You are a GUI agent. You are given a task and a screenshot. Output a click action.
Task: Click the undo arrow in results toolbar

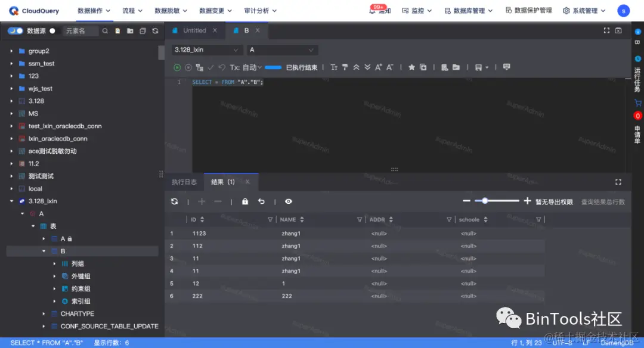click(261, 201)
